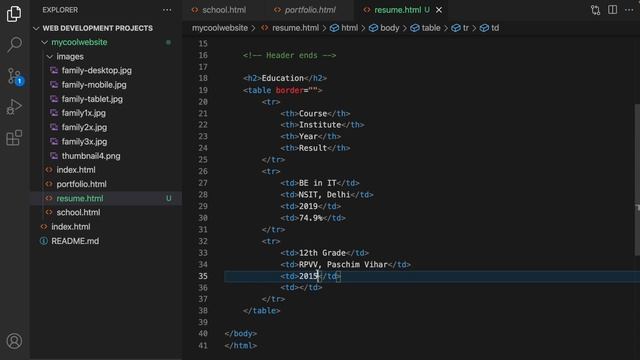Place cursor on the Education heading line

pyautogui.click(x=284, y=78)
